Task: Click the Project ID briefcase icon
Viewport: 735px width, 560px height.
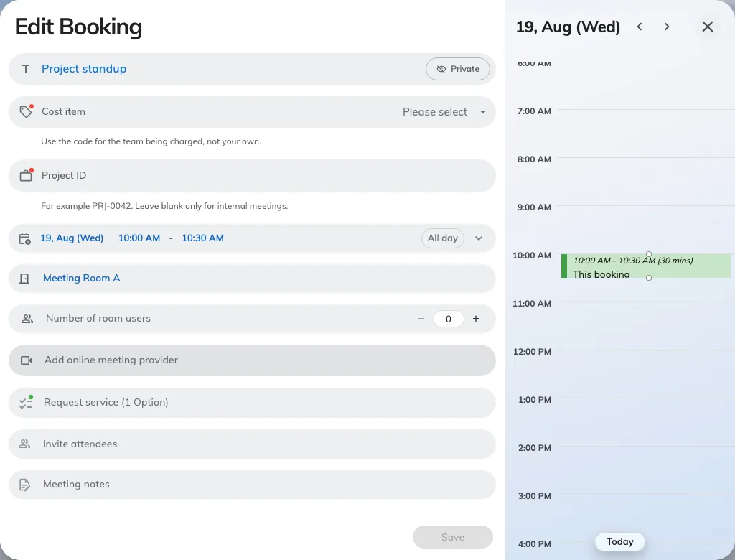Action: pos(26,175)
